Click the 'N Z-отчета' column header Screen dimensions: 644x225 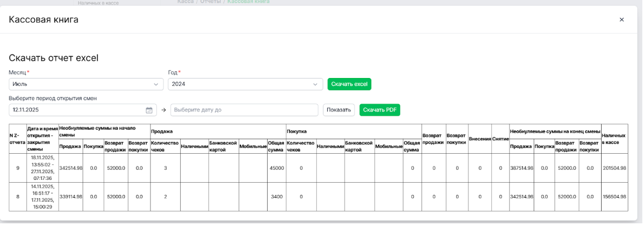tap(18, 139)
